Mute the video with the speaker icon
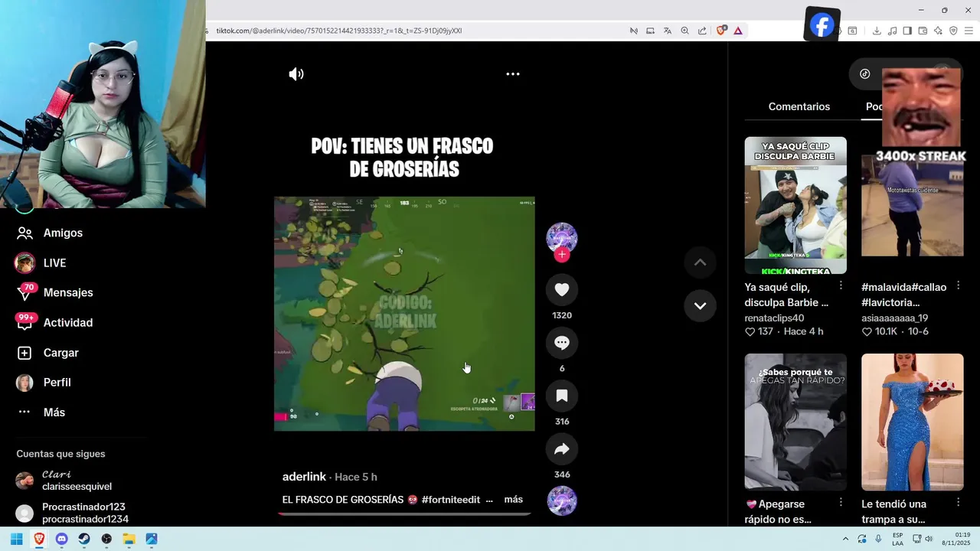The image size is (980, 551). click(x=296, y=74)
